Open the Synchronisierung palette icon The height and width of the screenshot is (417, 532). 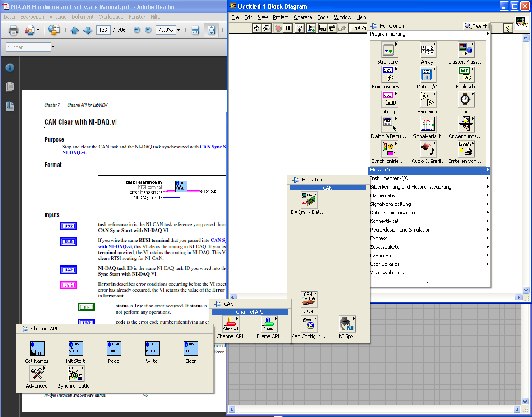pyautogui.click(x=389, y=149)
